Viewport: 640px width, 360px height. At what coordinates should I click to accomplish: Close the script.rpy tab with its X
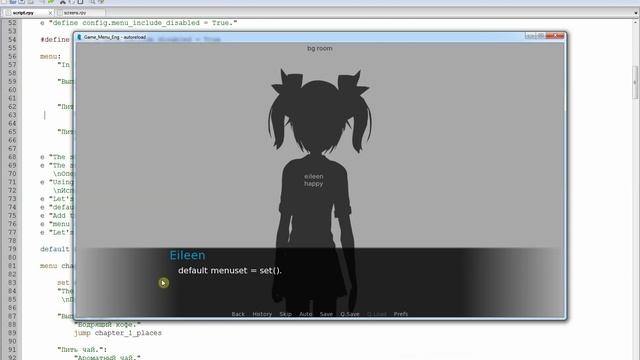51,13
